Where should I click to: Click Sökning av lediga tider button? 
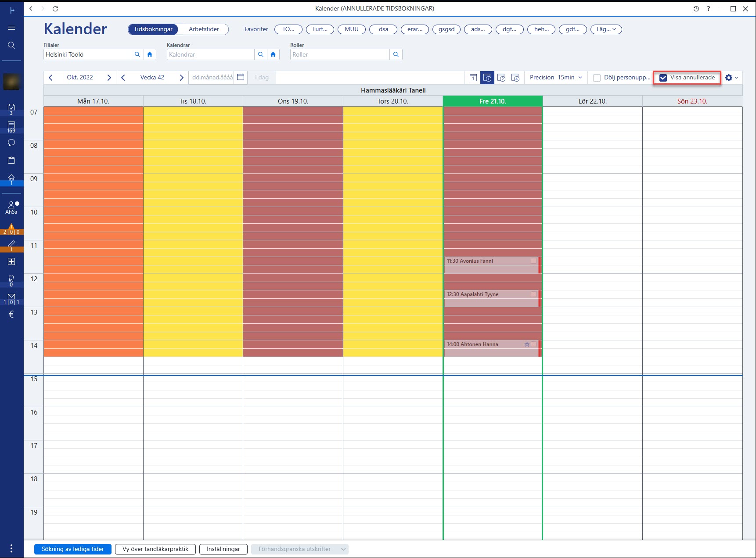click(73, 549)
